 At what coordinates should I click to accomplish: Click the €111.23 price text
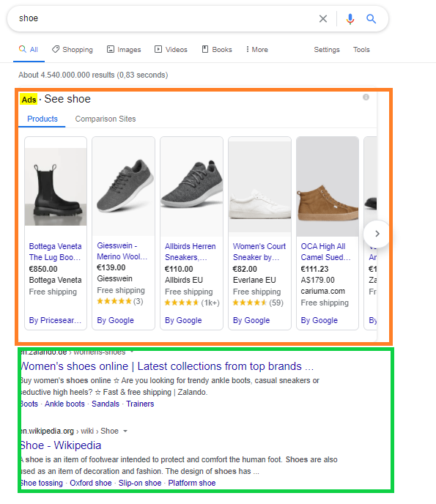click(x=315, y=269)
